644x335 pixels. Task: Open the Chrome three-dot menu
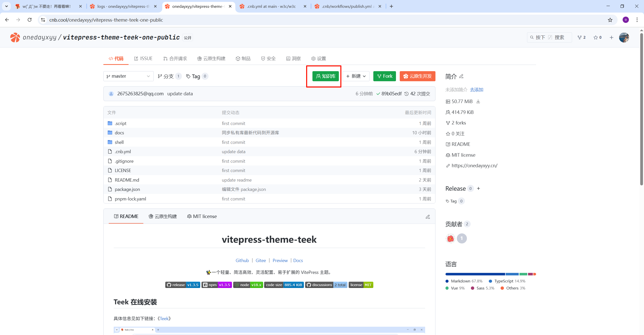click(x=637, y=20)
